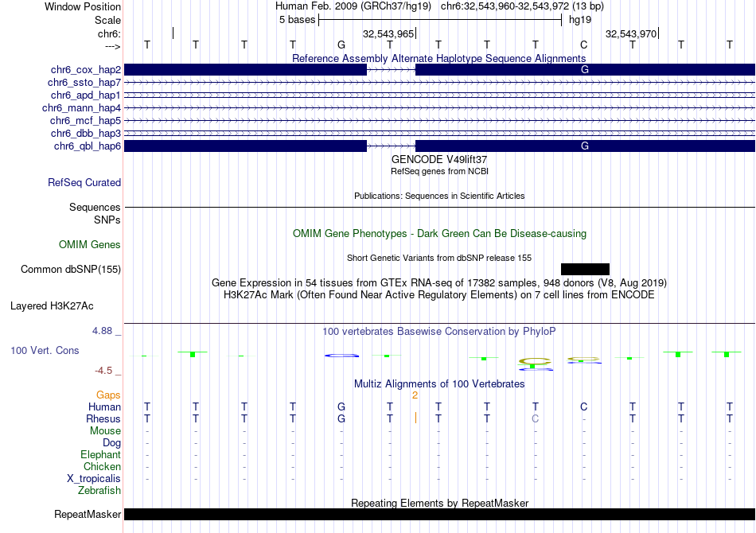Viewport: 756px width, 533px height.
Task: Click the black dbSNP variant block
Action: coord(586,270)
